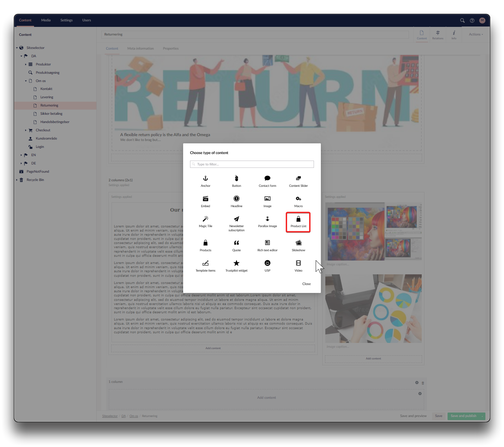Open the Login node in tree

pyautogui.click(x=40, y=147)
